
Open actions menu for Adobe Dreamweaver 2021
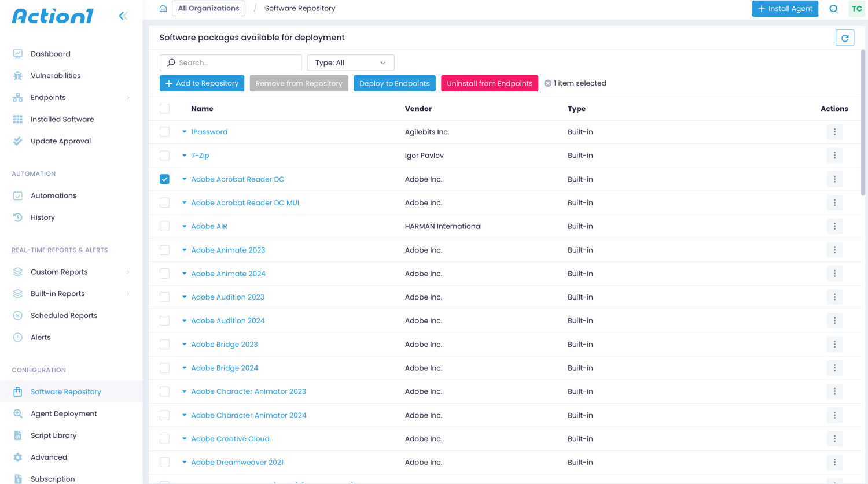click(x=834, y=462)
